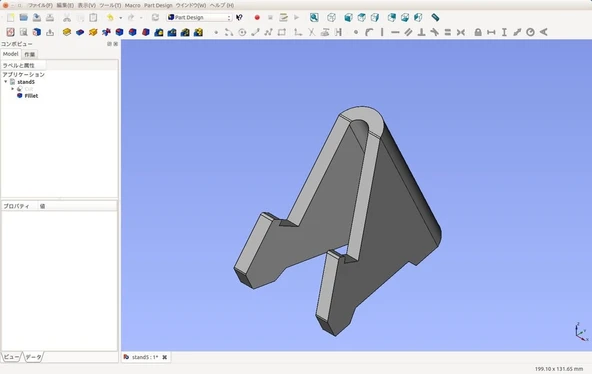The width and height of the screenshot is (592, 374).
Task: Click the red macro record button
Action: click(257, 17)
